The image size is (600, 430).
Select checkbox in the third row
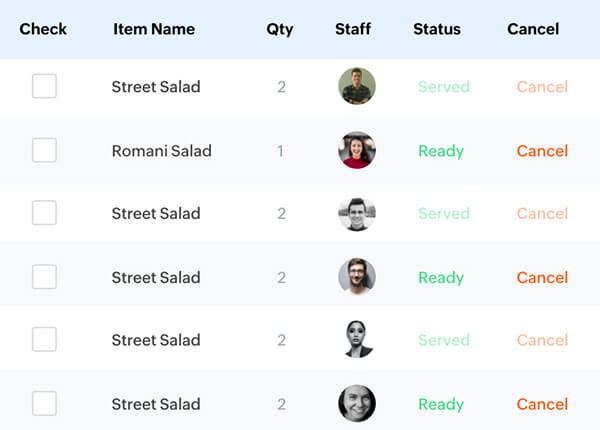44,213
